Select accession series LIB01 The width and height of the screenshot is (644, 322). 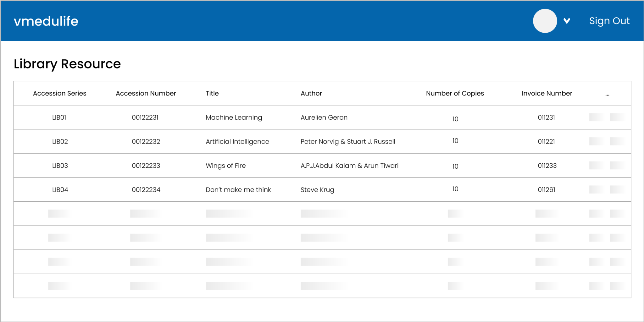point(59,117)
